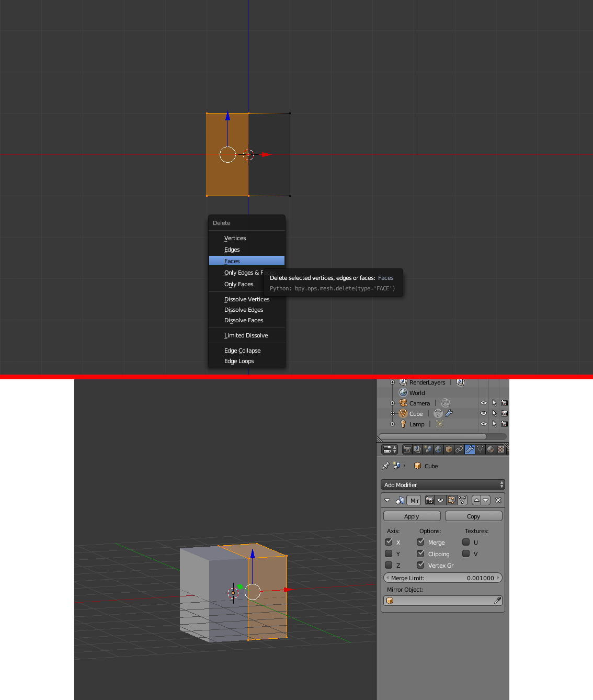Select the Modifiers wrench tab

tap(470, 449)
